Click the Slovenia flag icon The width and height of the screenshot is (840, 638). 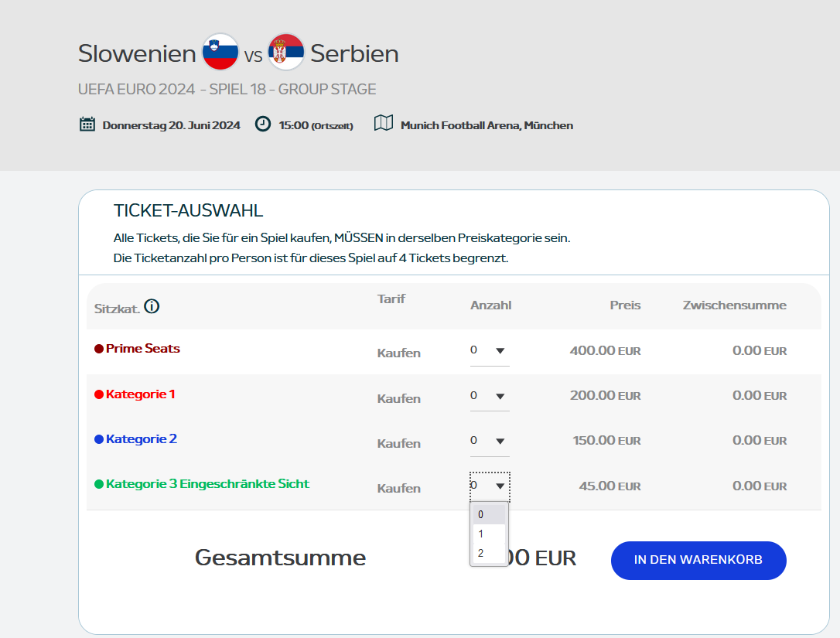(220, 53)
